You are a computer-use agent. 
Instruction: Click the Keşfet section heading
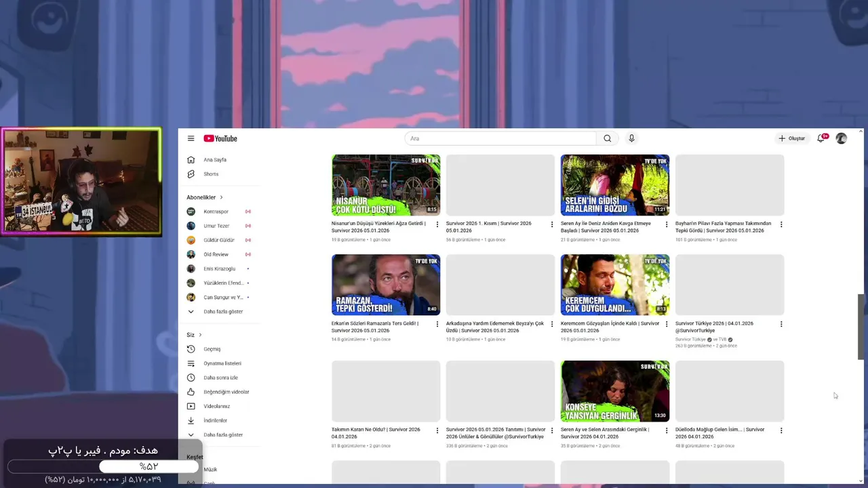tap(195, 457)
